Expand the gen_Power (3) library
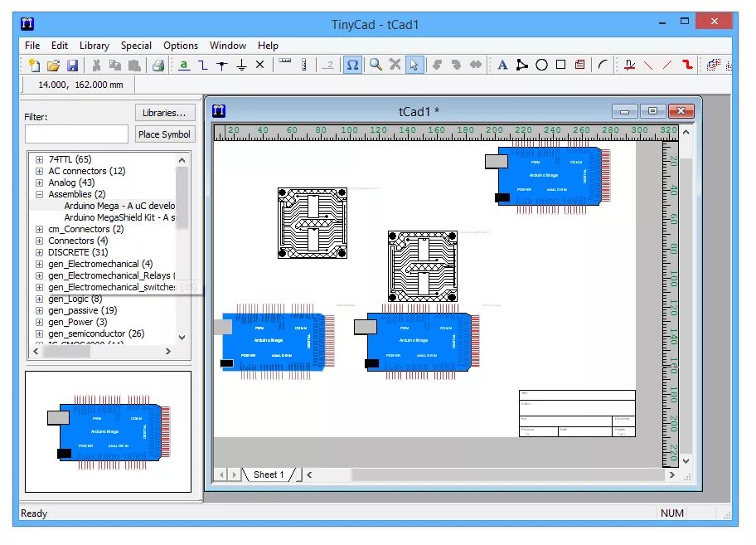756x545 pixels. pyautogui.click(x=40, y=322)
